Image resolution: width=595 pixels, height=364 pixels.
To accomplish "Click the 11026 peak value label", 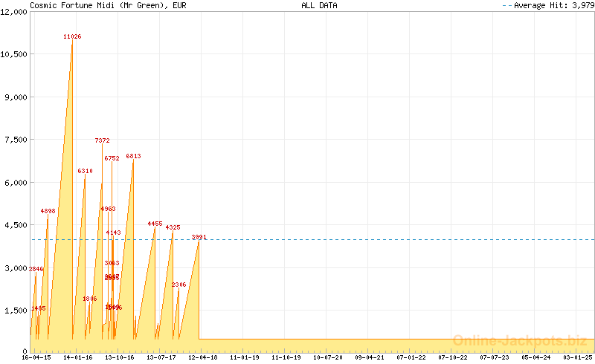I will [72, 36].
